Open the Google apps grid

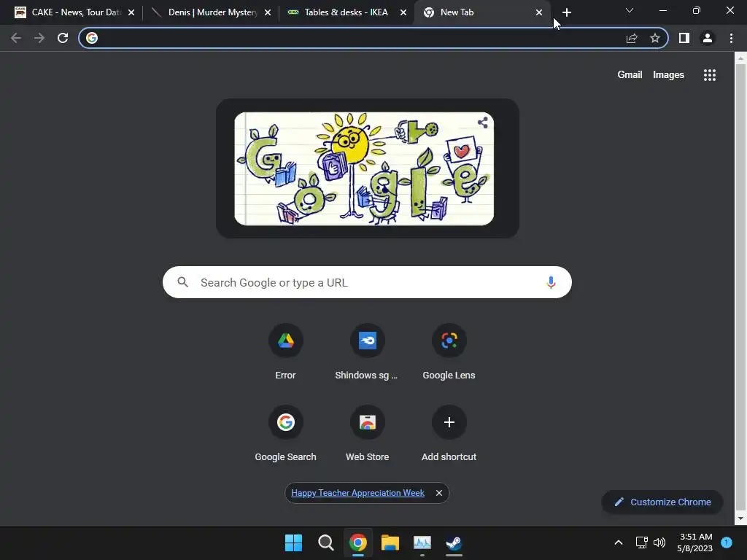pos(710,75)
